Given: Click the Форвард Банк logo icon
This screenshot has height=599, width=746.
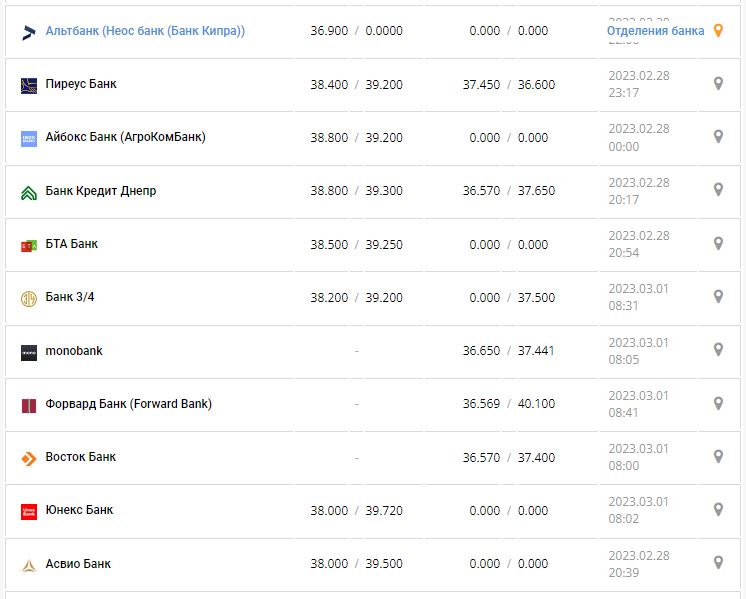Looking at the screenshot, I should pos(28,405).
